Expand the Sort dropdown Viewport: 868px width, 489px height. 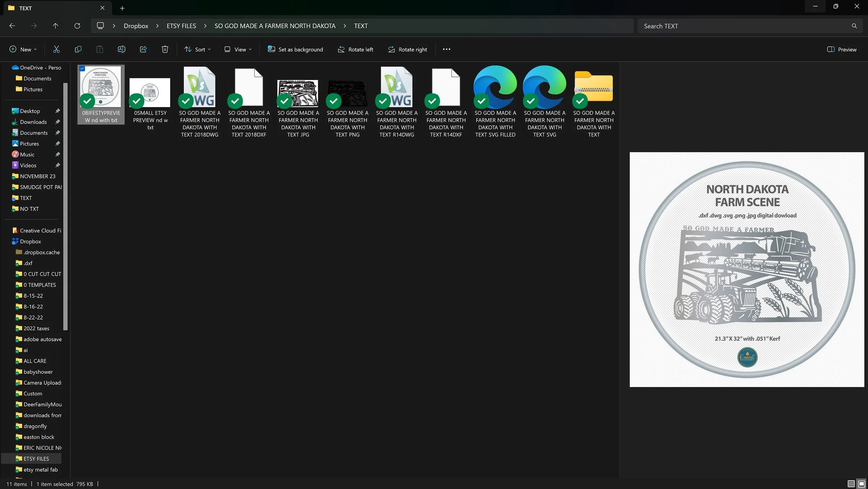[x=198, y=49]
